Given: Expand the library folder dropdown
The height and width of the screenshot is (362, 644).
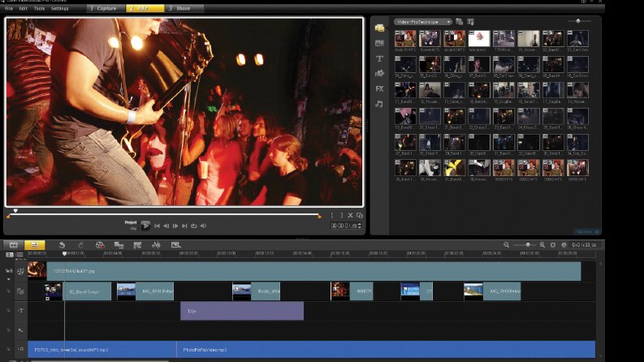Looking at the screenshot, I should click(x=422, y=22).
